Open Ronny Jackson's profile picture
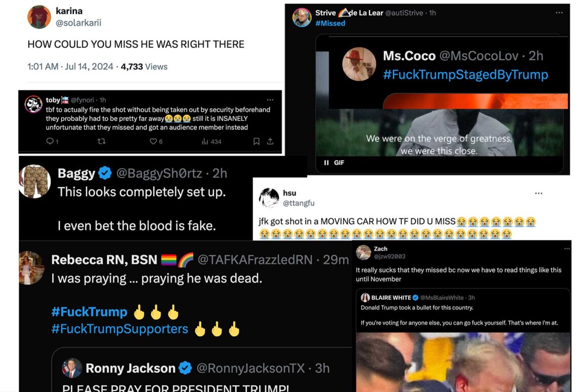Viewport: 578px width, 392px height. pos(72,368)
